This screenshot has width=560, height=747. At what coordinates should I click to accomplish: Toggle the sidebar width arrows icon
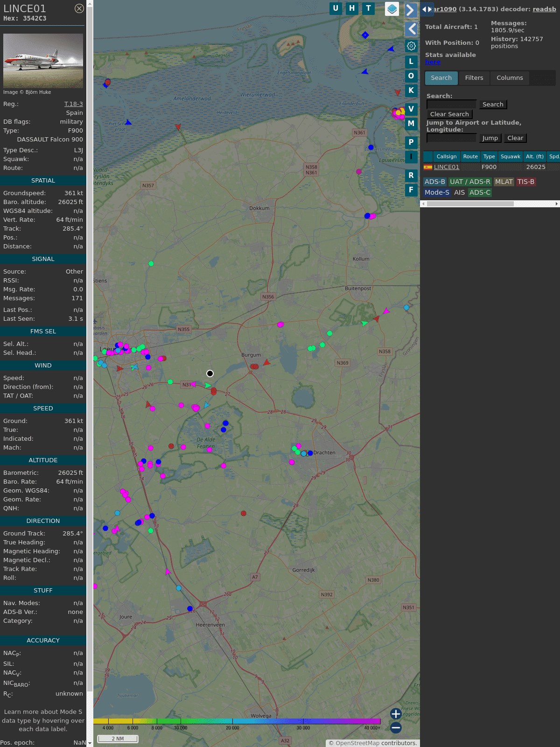coord(427,9)
